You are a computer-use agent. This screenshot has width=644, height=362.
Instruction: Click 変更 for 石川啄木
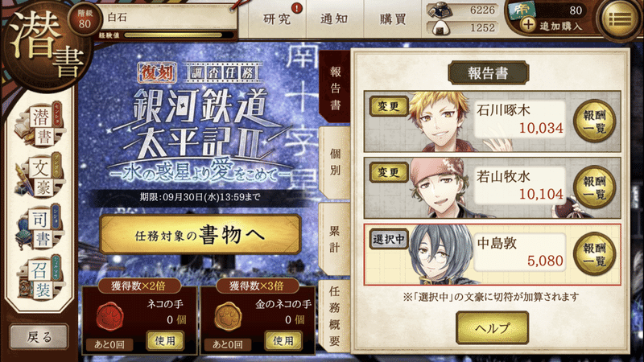tap(389, 106)
